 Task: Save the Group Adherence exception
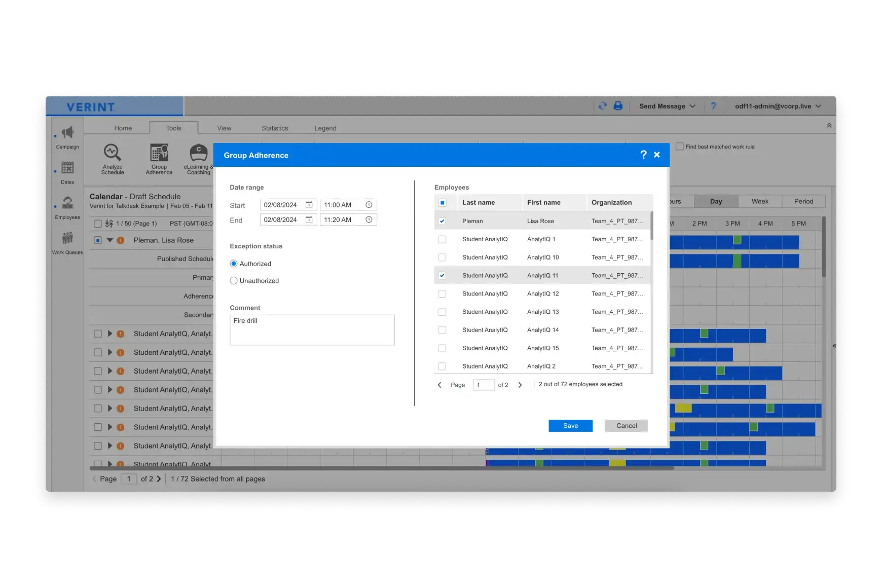(x=570, y=425)
